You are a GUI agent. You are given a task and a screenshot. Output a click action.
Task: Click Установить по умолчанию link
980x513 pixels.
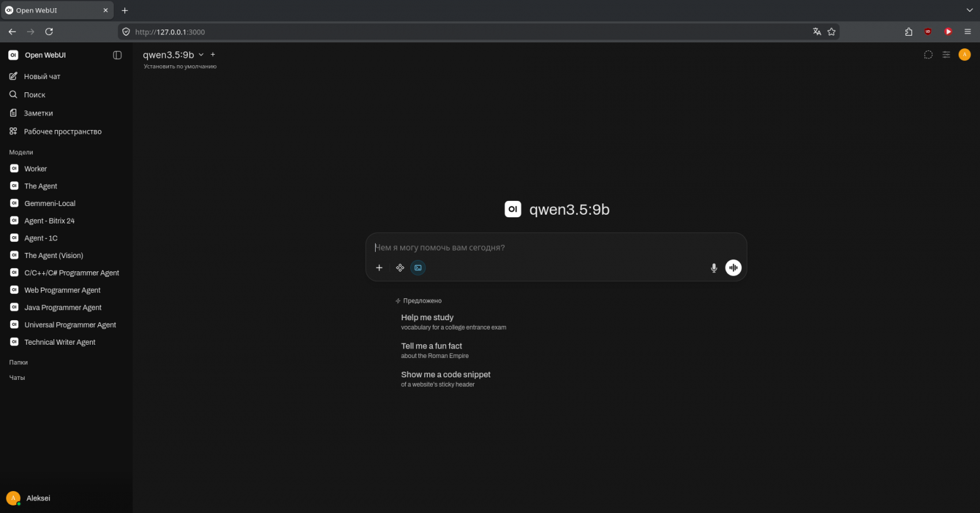coord(180,67)
